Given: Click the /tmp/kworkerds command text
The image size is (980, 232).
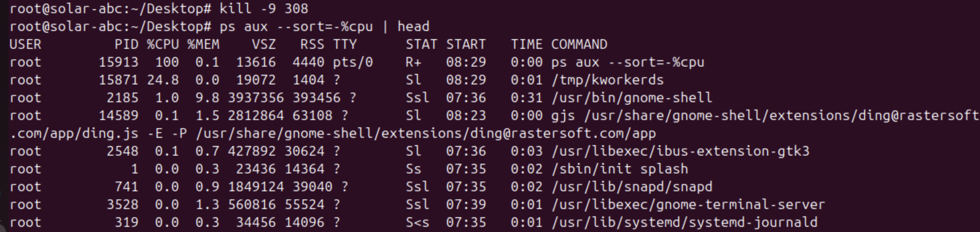Looking at the screenshot, I should 607,80.
